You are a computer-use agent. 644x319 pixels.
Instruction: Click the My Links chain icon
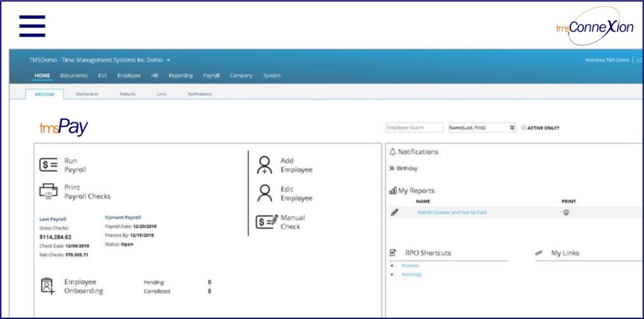pos(539,253)
